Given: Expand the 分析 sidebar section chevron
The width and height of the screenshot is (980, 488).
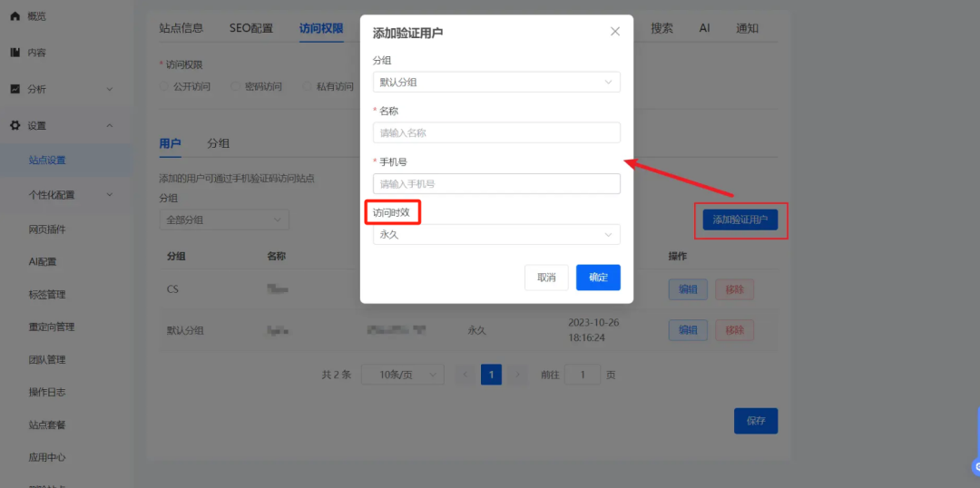Looking at the screenshot, I should point(110,90).
